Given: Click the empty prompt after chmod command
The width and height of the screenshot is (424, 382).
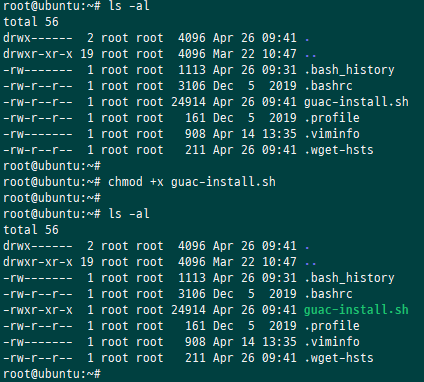Looking at the screenshot, I should coord(52,198).
